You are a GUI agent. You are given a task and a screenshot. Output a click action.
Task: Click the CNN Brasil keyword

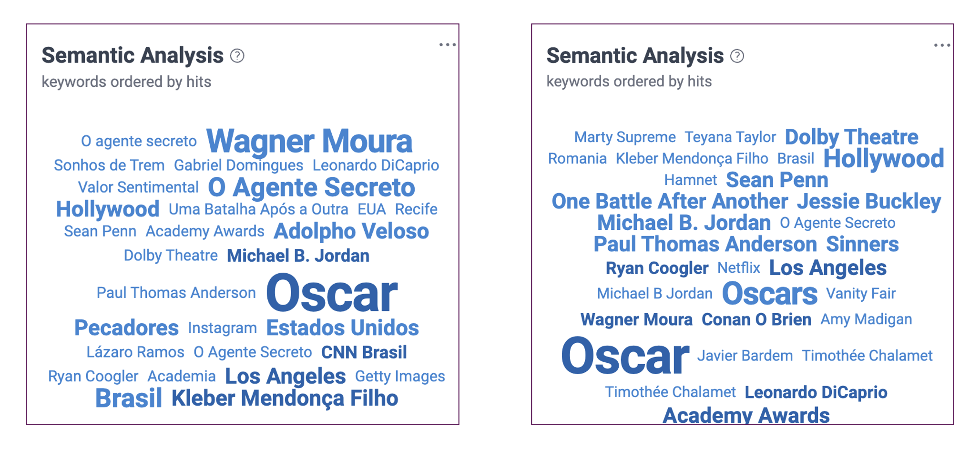pyautogui.click(x=364, y=352)
